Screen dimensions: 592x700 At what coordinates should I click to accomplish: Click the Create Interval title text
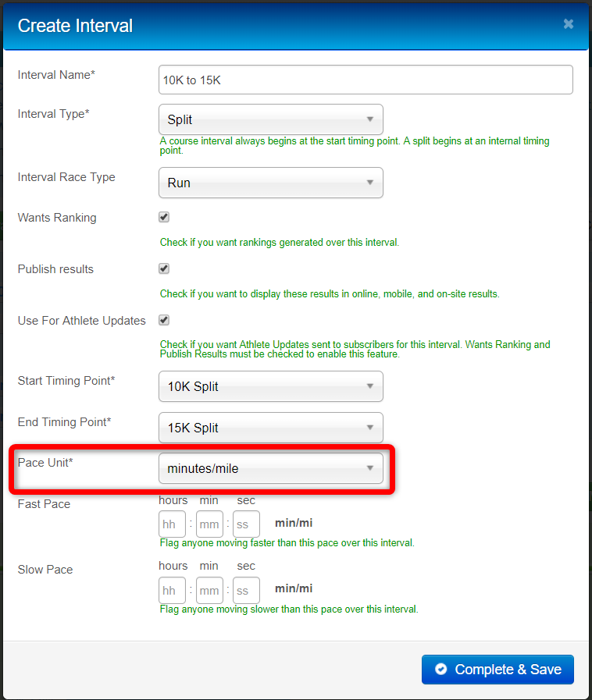(75, 26)
